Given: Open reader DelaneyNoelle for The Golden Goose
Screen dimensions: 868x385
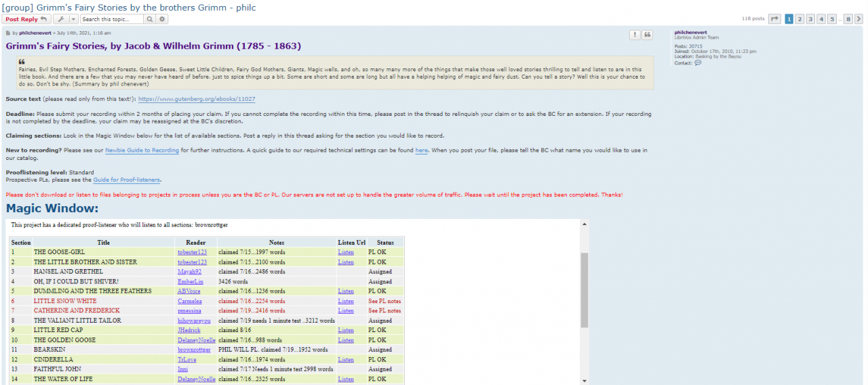Looking at the screenshot, I should (197, 340).
